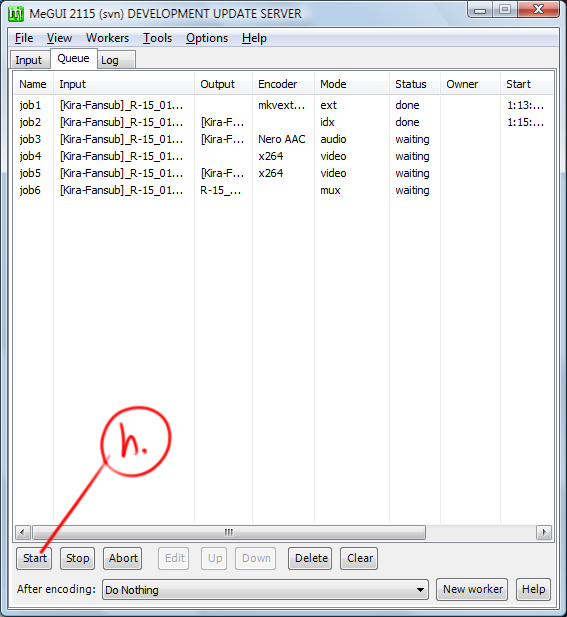
Task: Select the Queue tab
Action: [x=73, y=59]
